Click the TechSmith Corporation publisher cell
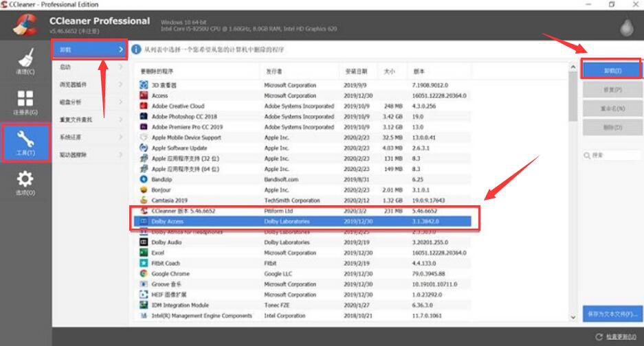This screenshot has height=346, width=644. [291, 200]
